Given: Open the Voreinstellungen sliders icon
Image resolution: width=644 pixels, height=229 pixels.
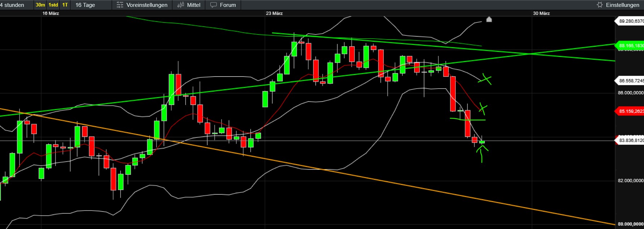Looking at the screenshot, I should [120, 5].
